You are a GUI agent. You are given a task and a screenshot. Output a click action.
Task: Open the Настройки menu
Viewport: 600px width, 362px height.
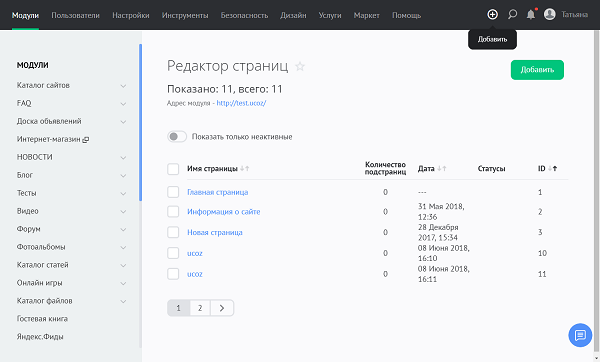(x=130, y=15)
